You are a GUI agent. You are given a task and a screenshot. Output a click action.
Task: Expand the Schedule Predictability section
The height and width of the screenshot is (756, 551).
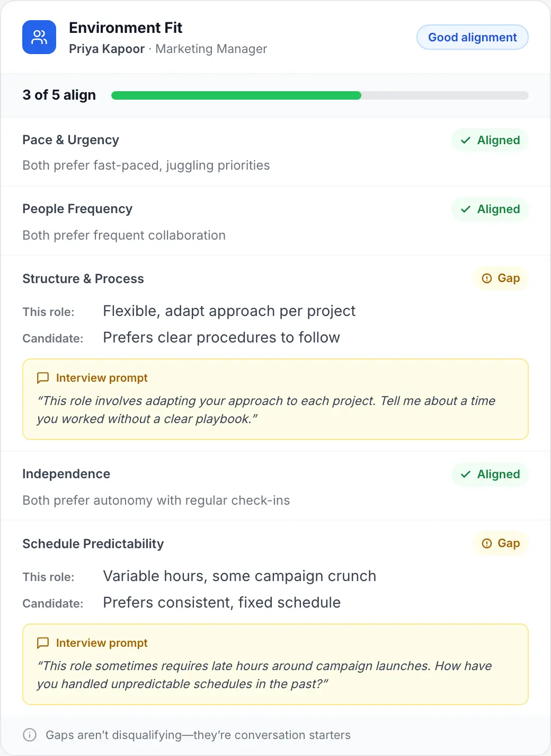[93, 543]
